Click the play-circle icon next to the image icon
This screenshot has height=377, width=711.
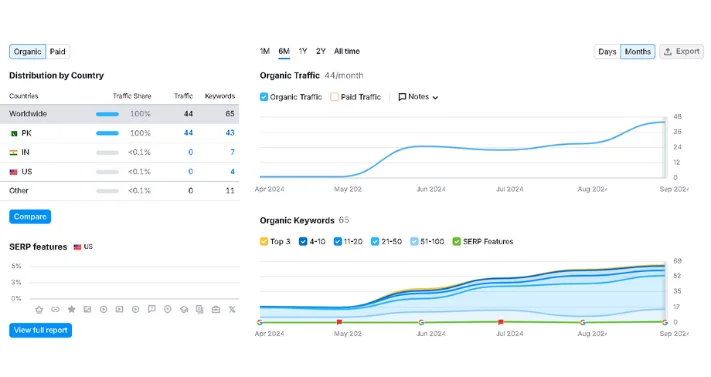point(103,309)
